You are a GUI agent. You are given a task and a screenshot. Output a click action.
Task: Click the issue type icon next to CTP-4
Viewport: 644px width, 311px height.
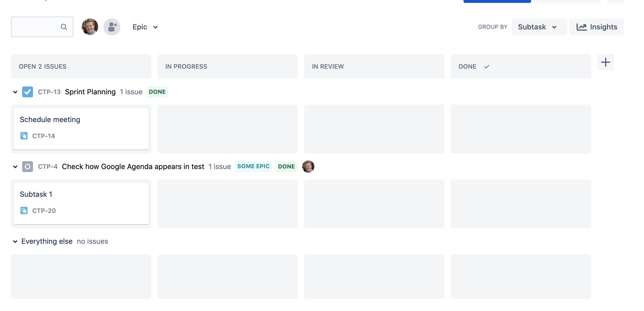tap(27, 166)
